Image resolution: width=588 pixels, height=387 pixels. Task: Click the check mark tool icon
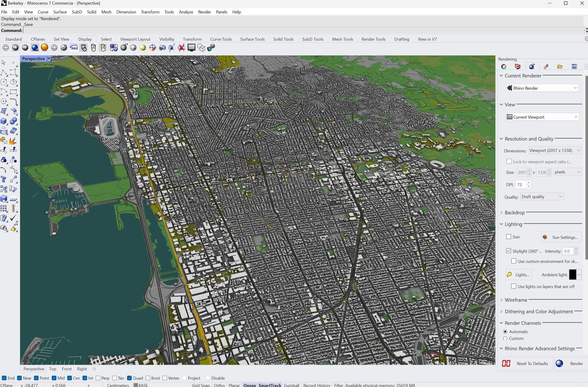[x=14, y=218]
